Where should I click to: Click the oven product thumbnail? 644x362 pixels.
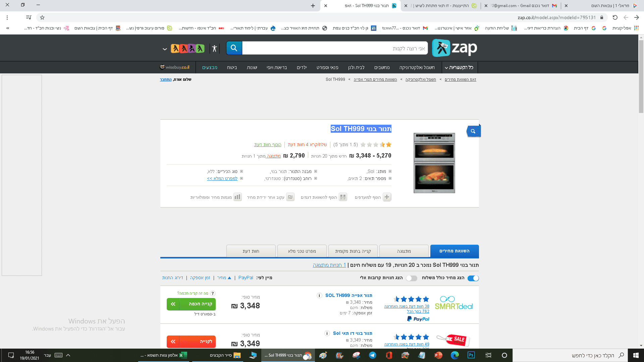(x=434, y=163)
